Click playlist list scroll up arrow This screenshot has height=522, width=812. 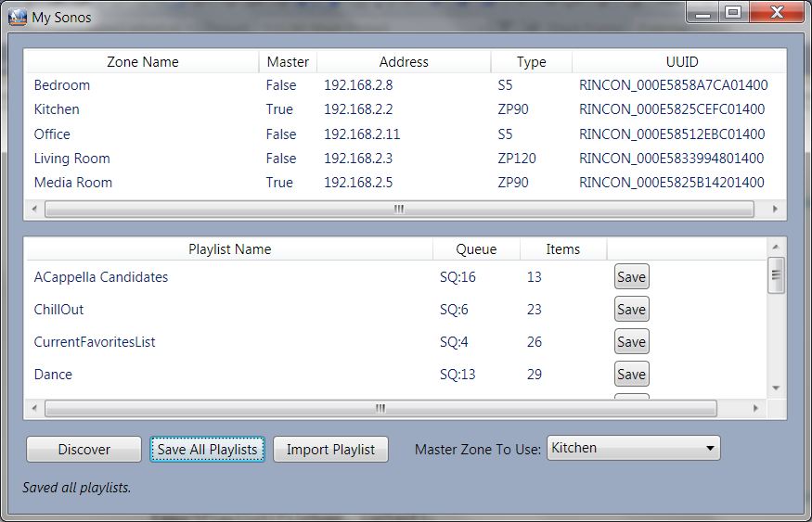(x=776, y=247)
